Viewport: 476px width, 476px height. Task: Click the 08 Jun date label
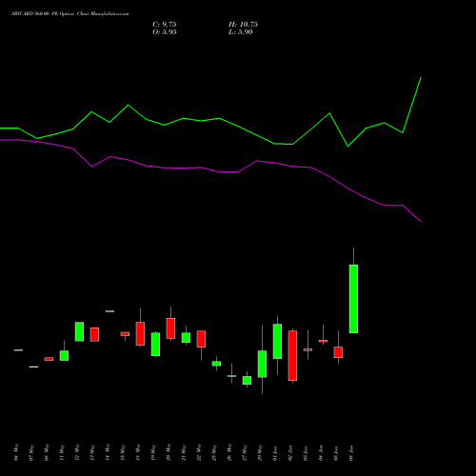pyautogui.click(x=351, y=452)
